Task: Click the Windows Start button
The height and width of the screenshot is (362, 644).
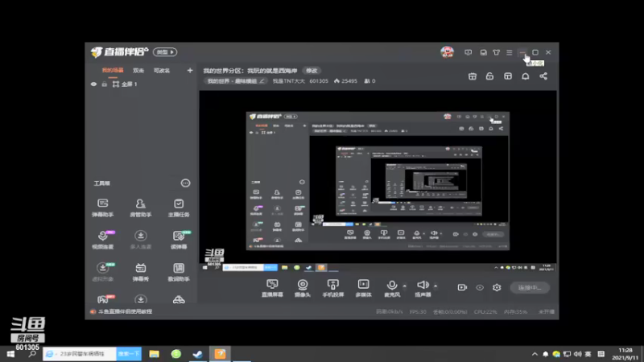Action: tap(10, 354)
